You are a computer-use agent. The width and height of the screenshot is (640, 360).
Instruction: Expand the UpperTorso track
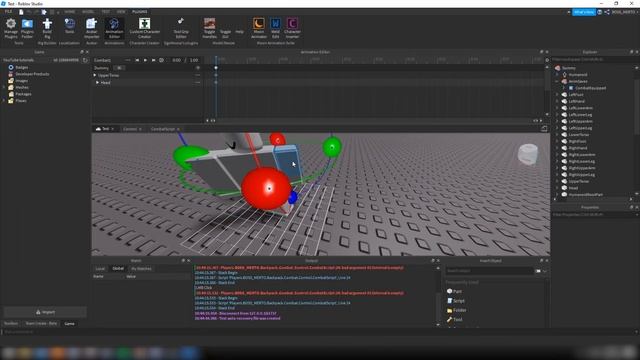pyautogui.click(x=95, y=75)
